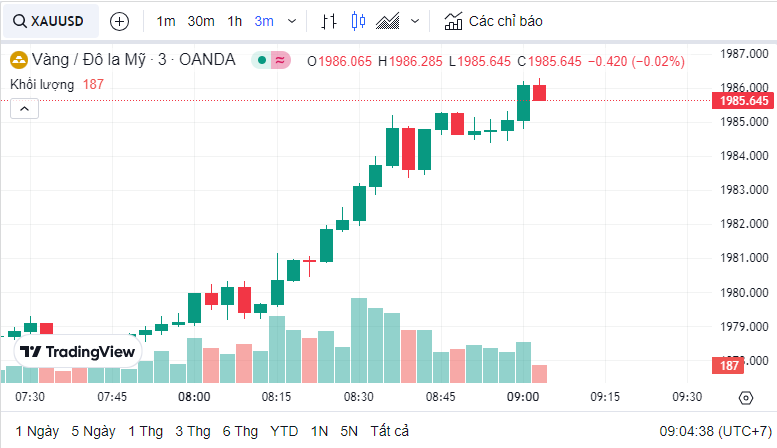This screenshot has height=448, width=777.
Task: Switch to 1m timeframe
Action: point(166,21)
